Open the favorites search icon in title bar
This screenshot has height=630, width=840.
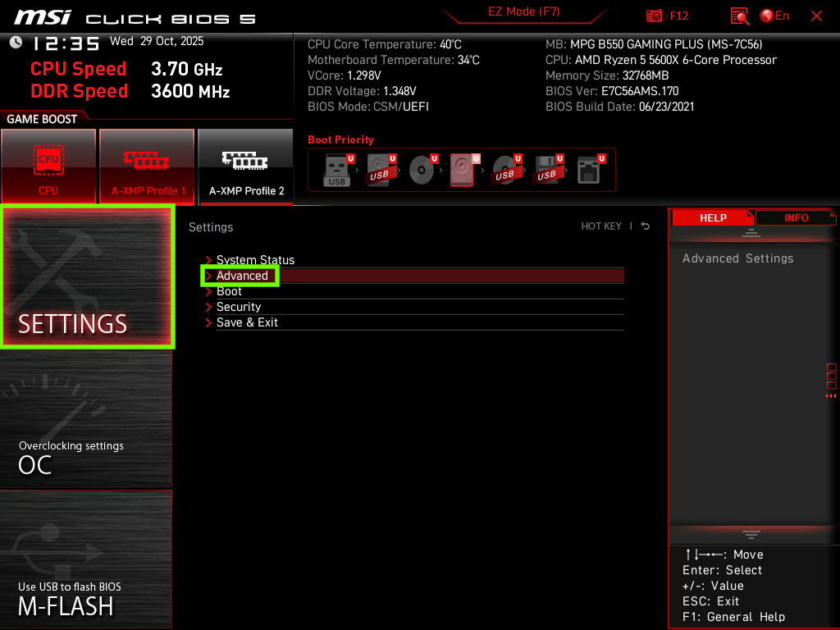pos(738,15)
